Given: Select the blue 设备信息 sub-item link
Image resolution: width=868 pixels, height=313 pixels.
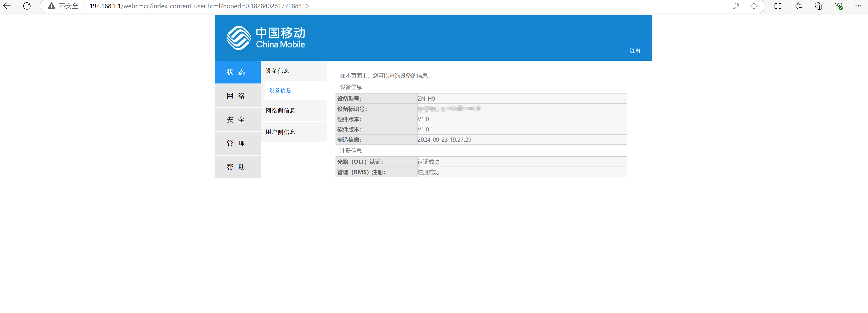Looking at the screenshot, I should click(280, 90).
